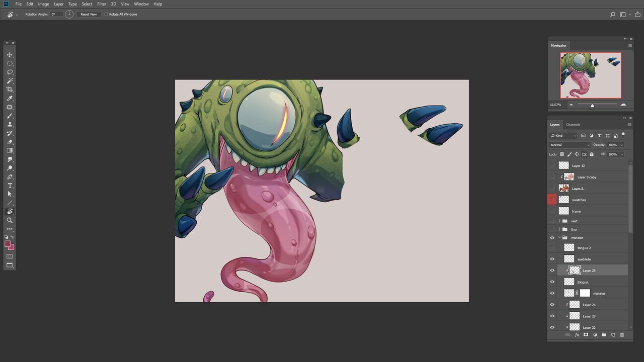The height and width of the screenshot is (362, 644).
Task: Expand the vest layer group
Action: [x=559, y=221]
